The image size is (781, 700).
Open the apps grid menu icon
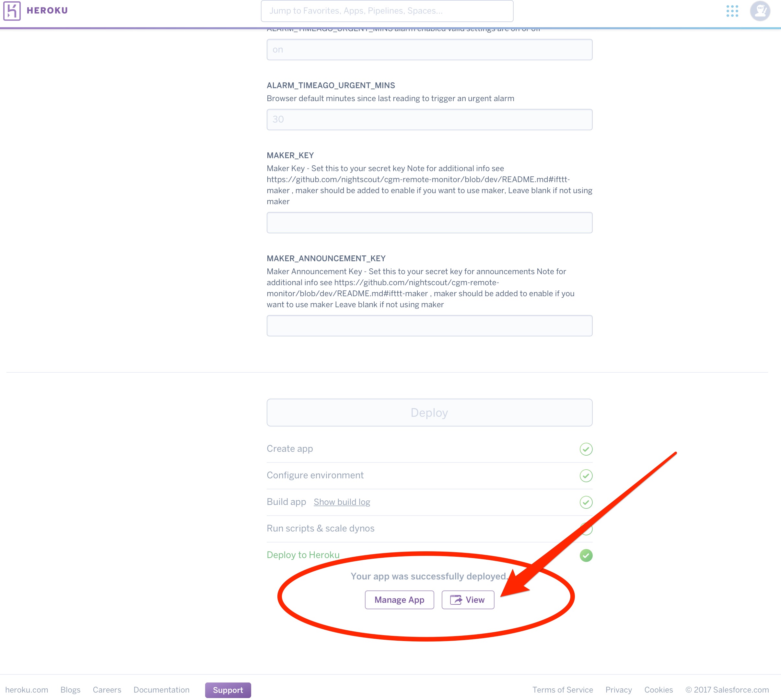coord(732,11)
